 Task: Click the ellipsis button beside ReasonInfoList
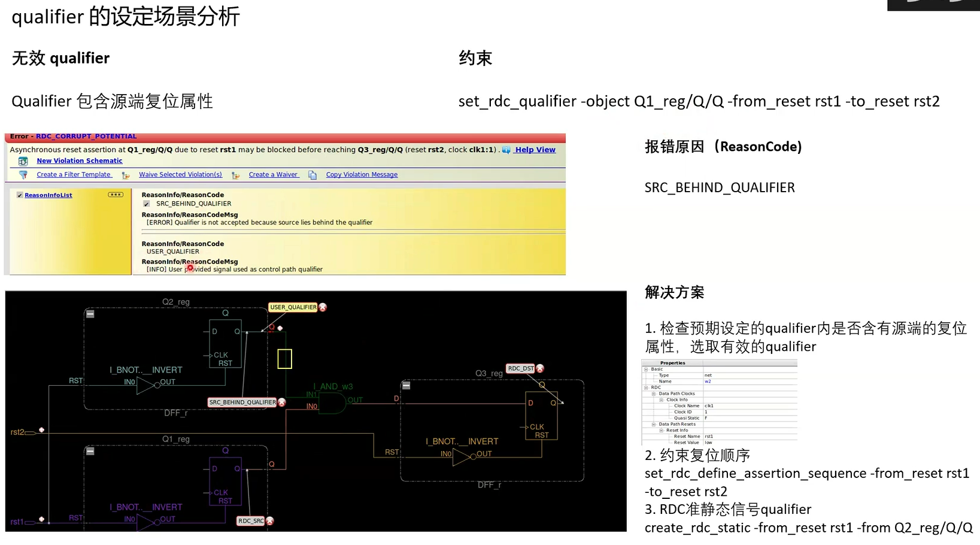[116, 195]
